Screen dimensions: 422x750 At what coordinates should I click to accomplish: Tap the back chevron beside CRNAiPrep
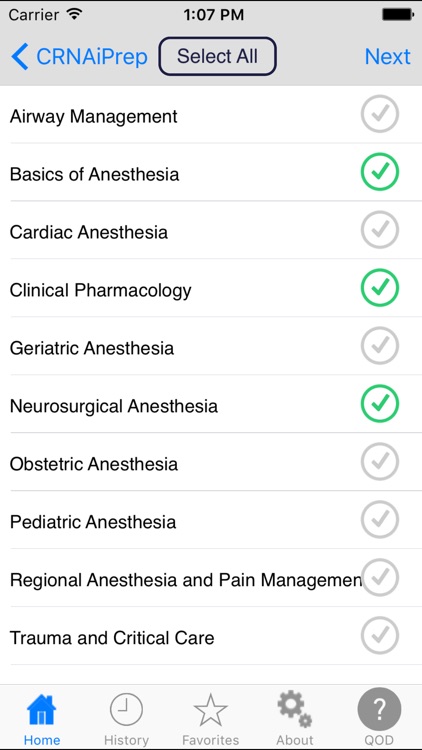click(20, 56)
